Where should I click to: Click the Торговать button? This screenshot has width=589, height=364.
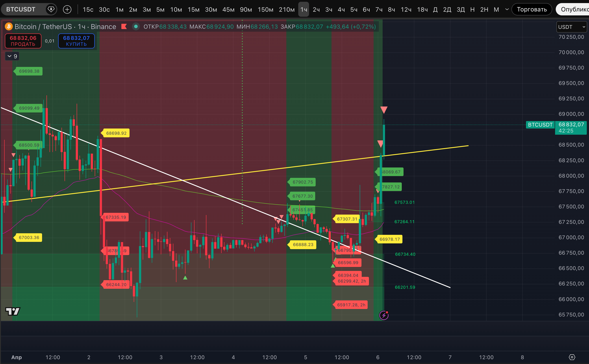(532, 9)
